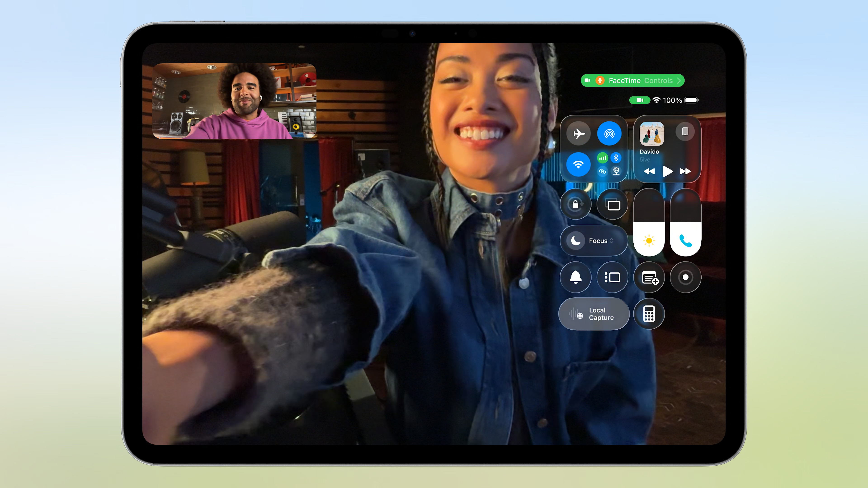Toggle rotation lock button

(576, 204)
